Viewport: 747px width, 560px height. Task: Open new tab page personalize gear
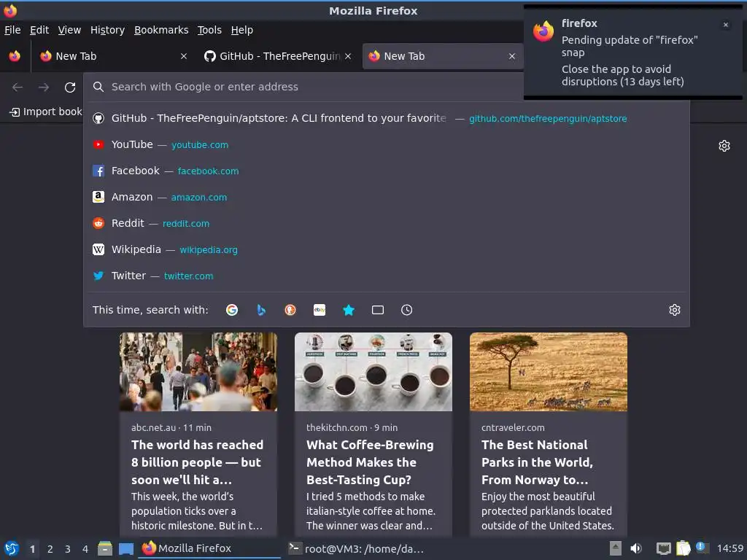pos(724,146)
